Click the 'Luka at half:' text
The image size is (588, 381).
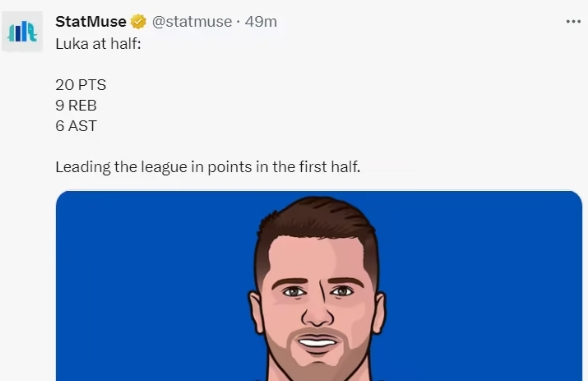point(98,44)
